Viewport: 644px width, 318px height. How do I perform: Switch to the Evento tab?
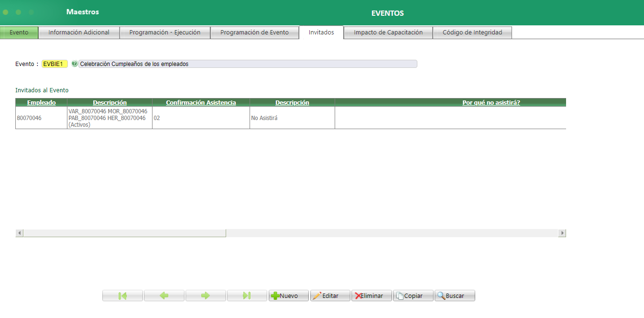tap(19, 33)
